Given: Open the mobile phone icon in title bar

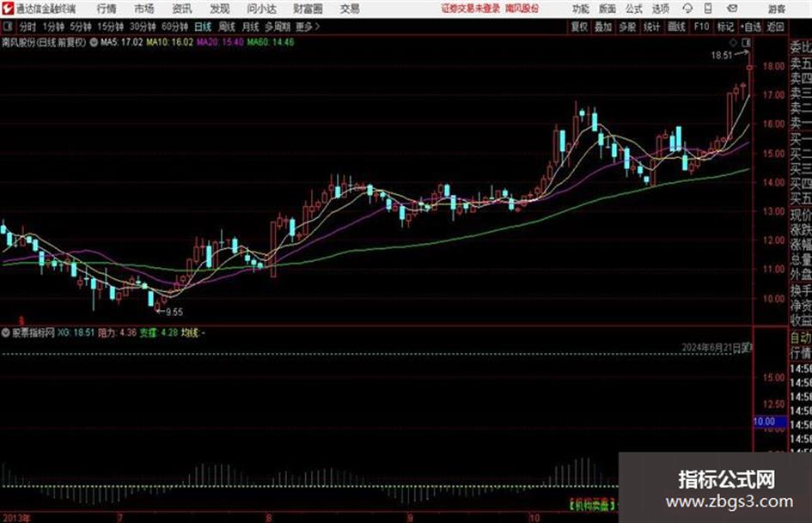Looking at the screenshot, I should (x=708, y=9).
